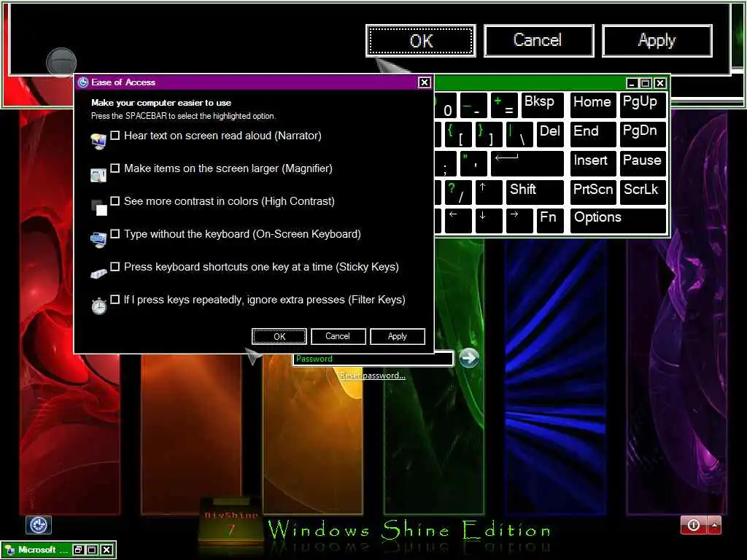The height and width of the screenshot is (560, 747).
Task: Click the Sticky Keys keyboard icon
Action: tap(98, 274)
